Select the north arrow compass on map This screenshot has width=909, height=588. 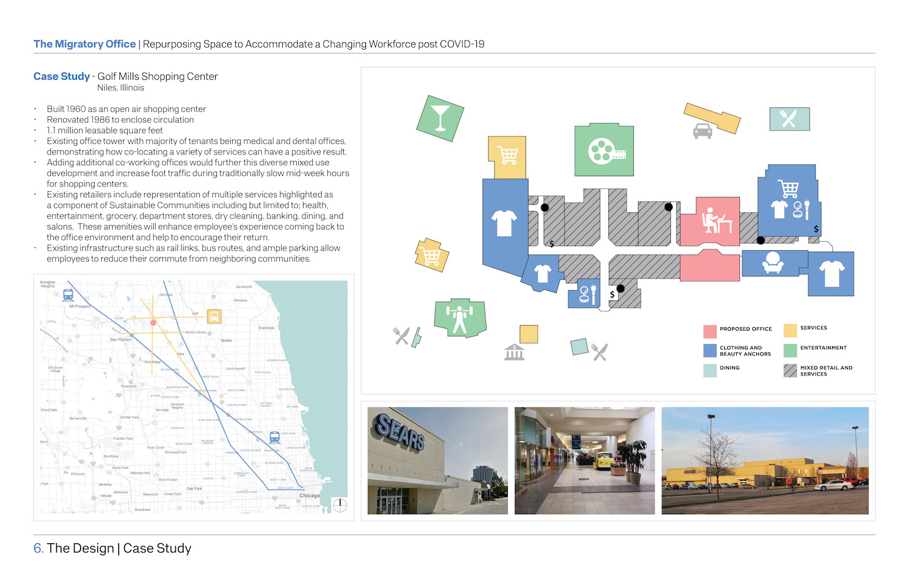click(340, 505)
